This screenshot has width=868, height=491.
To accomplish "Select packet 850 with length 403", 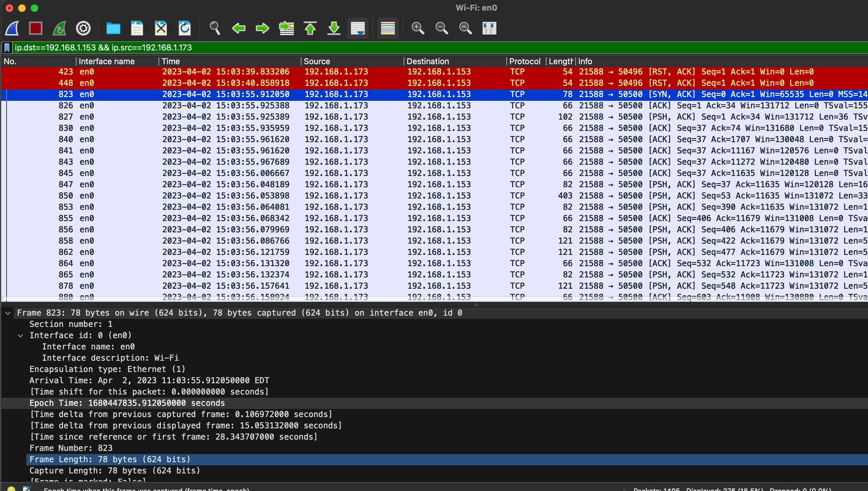I will click(x=434, y=196).
